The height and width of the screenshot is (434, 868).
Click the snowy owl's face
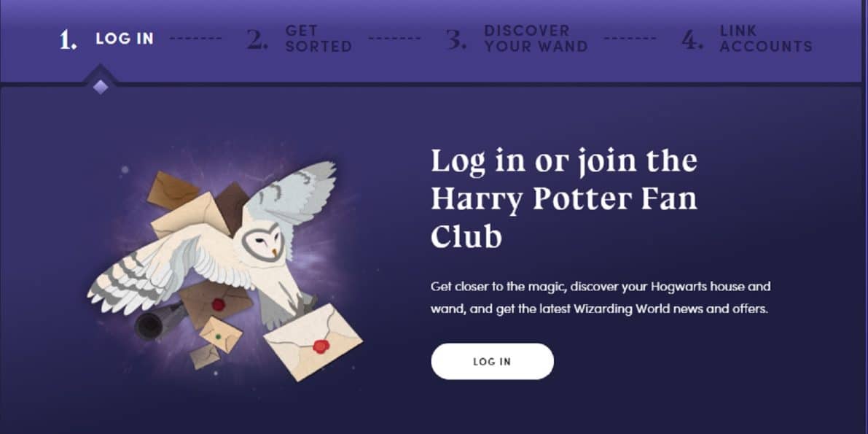tap(264, 241)
